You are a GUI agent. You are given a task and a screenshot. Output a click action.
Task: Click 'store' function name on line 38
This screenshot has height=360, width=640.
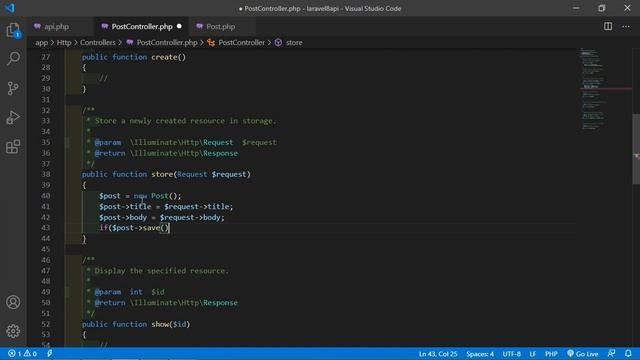click(x=162, y=174)
